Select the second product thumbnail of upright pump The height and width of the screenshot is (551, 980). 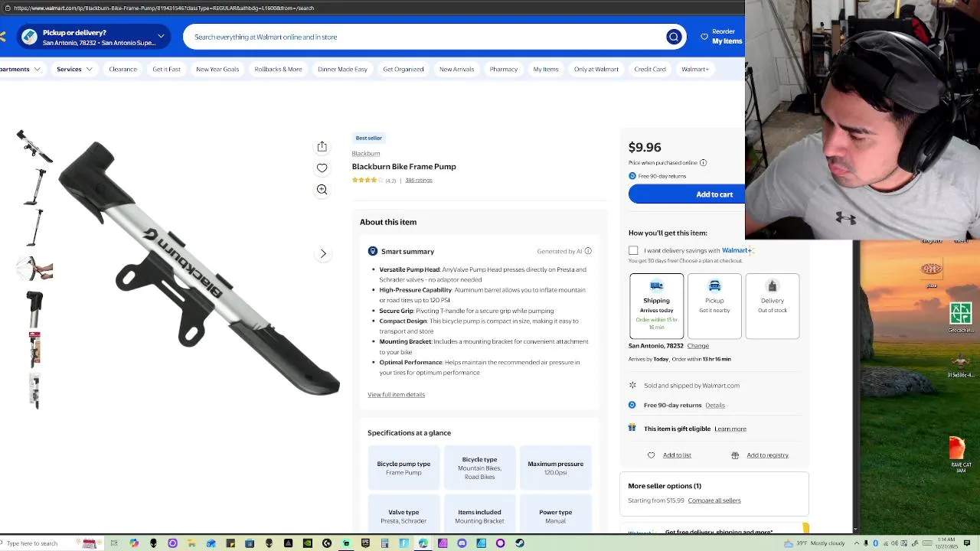34,187
